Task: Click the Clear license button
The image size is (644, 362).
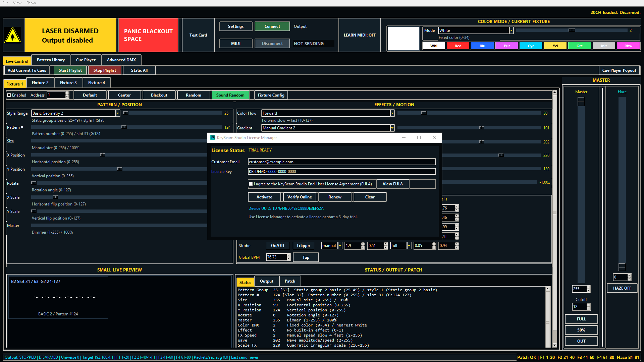Action: pos(370,197)
